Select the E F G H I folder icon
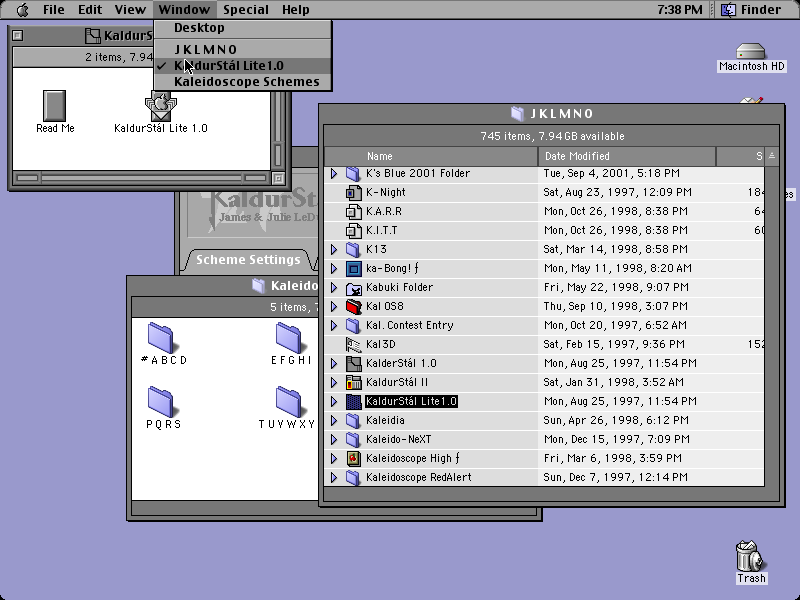This screenshot has width=800, height=600. [x=289, y=338]
